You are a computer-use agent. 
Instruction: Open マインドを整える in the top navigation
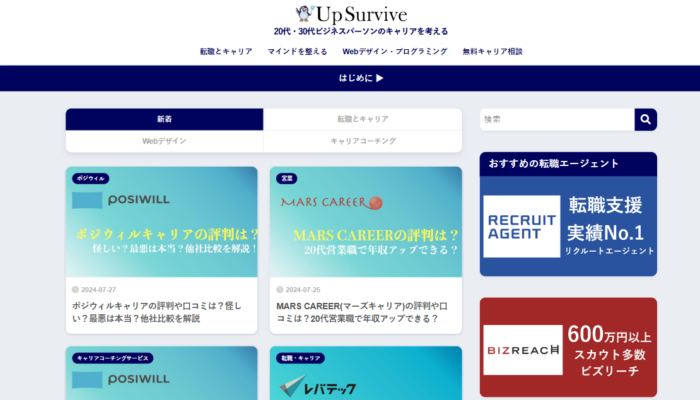point(297,50)
